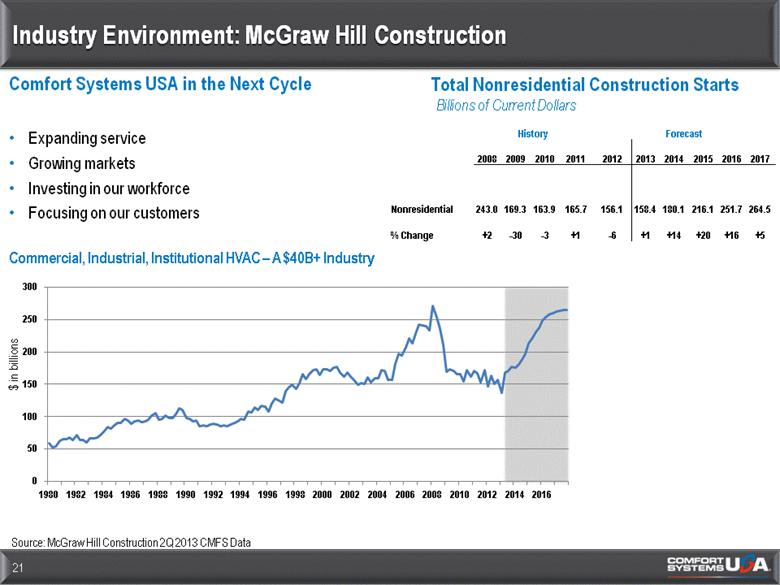
Task: Click the 2008 column header in the table
Action: pyautogui.click(x=487, y=159)
